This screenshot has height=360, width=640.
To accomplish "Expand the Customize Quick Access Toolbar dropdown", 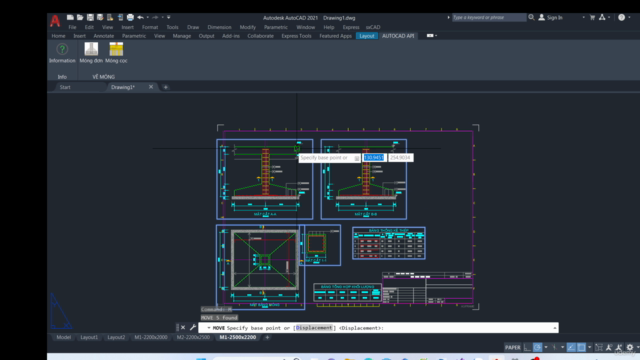I will coord(169,18).
